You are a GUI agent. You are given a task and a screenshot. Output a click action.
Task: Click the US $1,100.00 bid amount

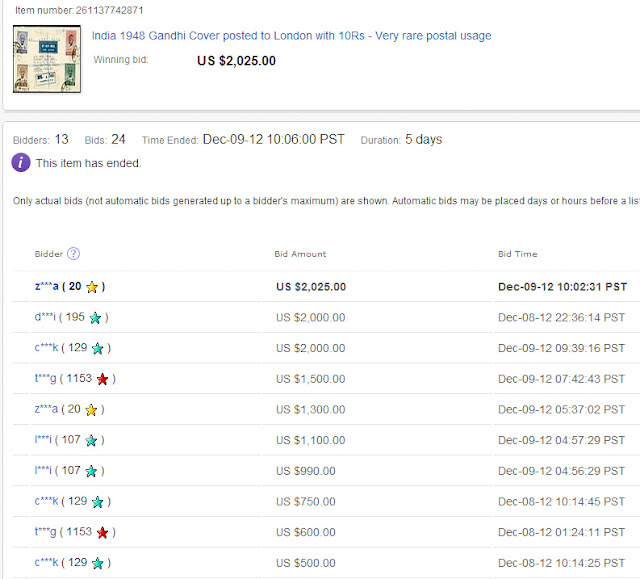click(311, 440)
